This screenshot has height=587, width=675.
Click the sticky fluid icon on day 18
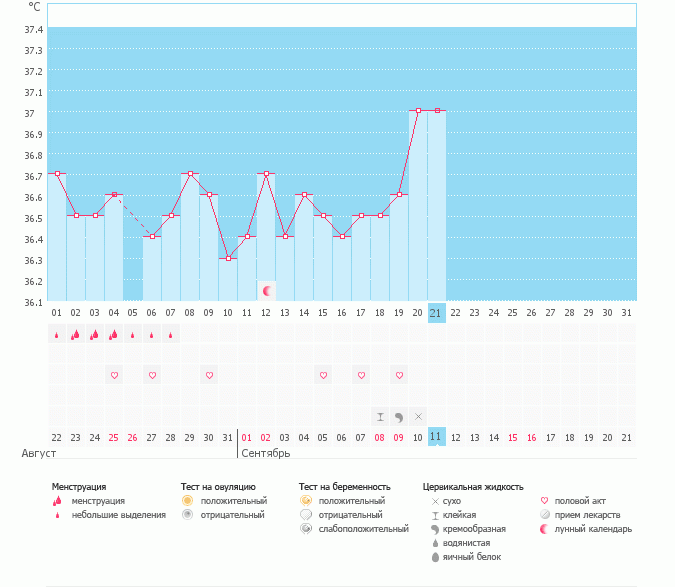coord(380,416)
